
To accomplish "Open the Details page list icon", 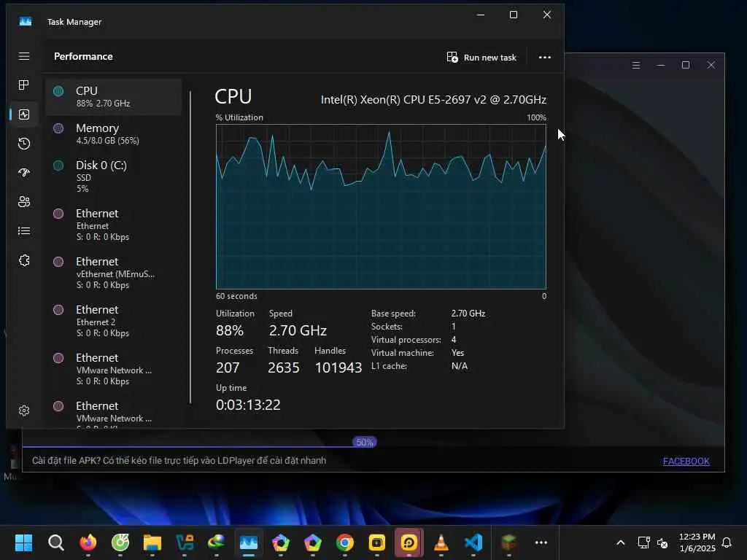I will (24, 231).
